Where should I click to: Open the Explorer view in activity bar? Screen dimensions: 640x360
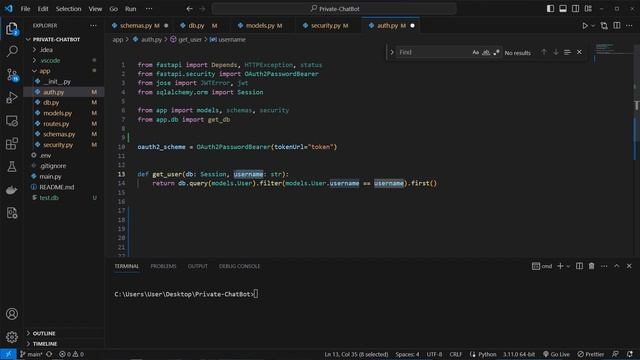(12, 29)
